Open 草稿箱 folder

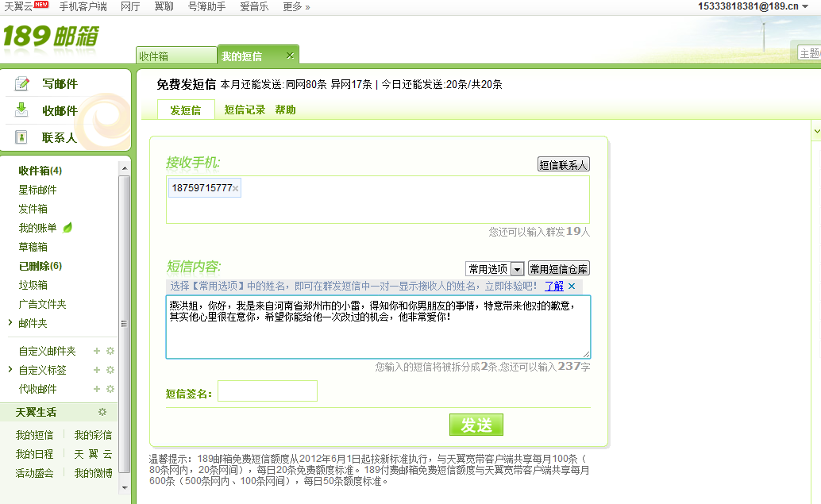click(x=33, y=247)
